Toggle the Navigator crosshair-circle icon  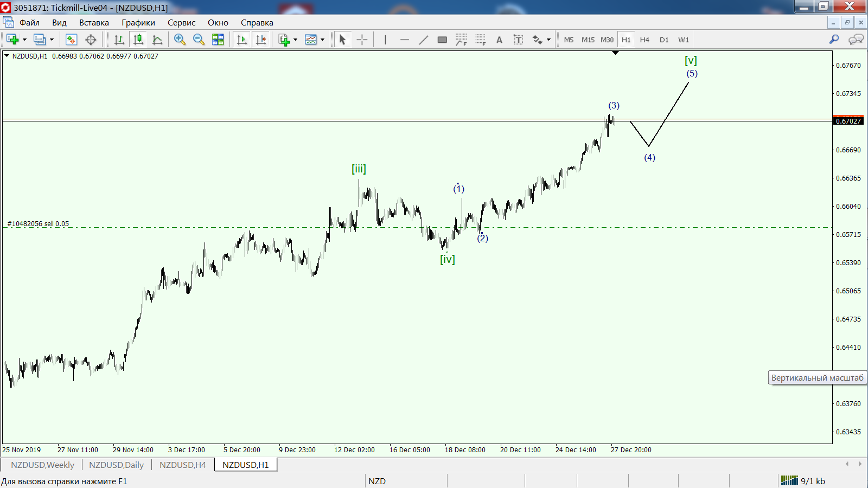click(x=91, y=40)
